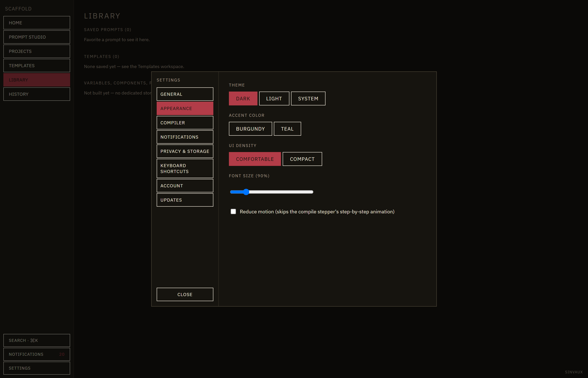Open the Account settings tab
This screenshot has height=378, width=588.
point(185,186)
